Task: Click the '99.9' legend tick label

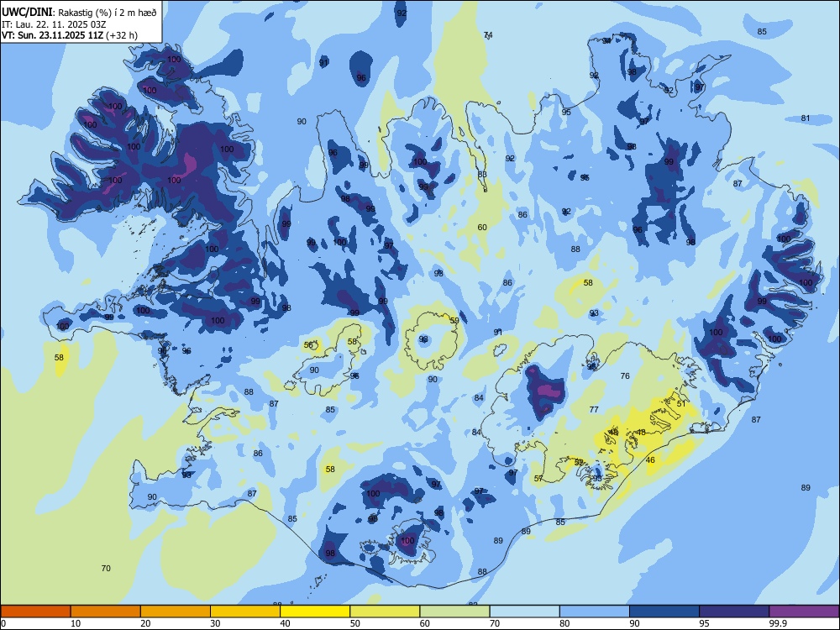Action: 777,623
